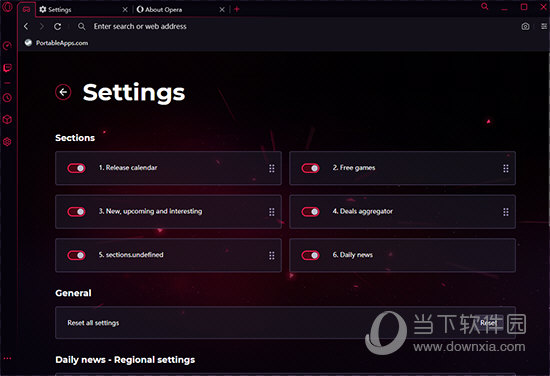
Task: Open the tab search magnifier
Action: pyautogui.click(x=485, y=6)
